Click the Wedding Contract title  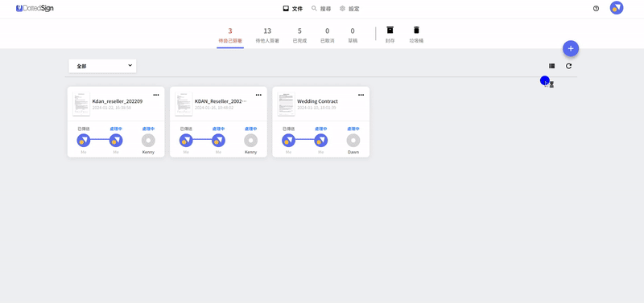(x=317, y=101)
